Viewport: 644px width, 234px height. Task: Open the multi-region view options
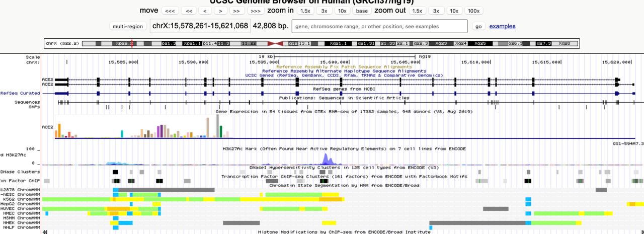coord(127,26)
